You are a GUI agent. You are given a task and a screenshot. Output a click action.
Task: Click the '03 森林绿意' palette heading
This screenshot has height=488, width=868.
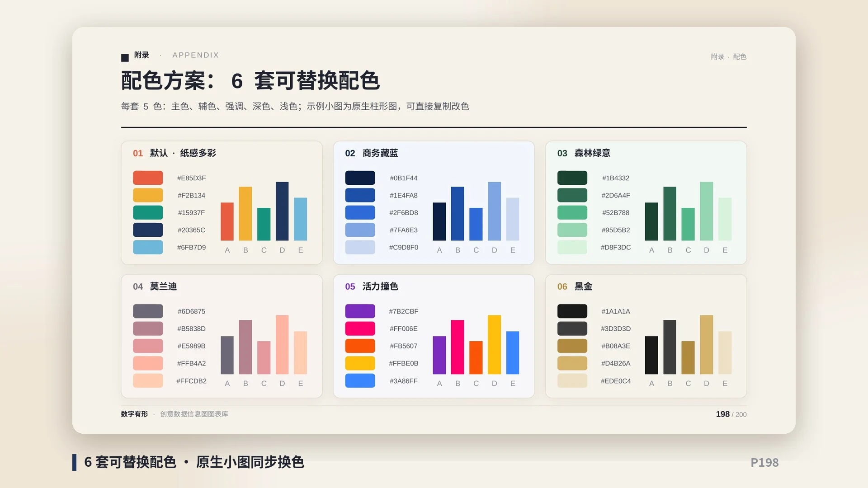pyautogui.click(x=584, y=153)
